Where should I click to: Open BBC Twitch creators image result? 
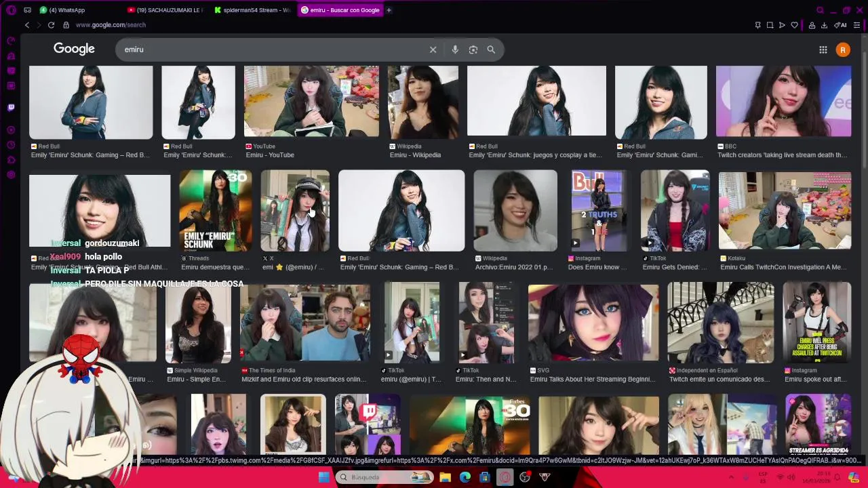(x=783, y=102)
